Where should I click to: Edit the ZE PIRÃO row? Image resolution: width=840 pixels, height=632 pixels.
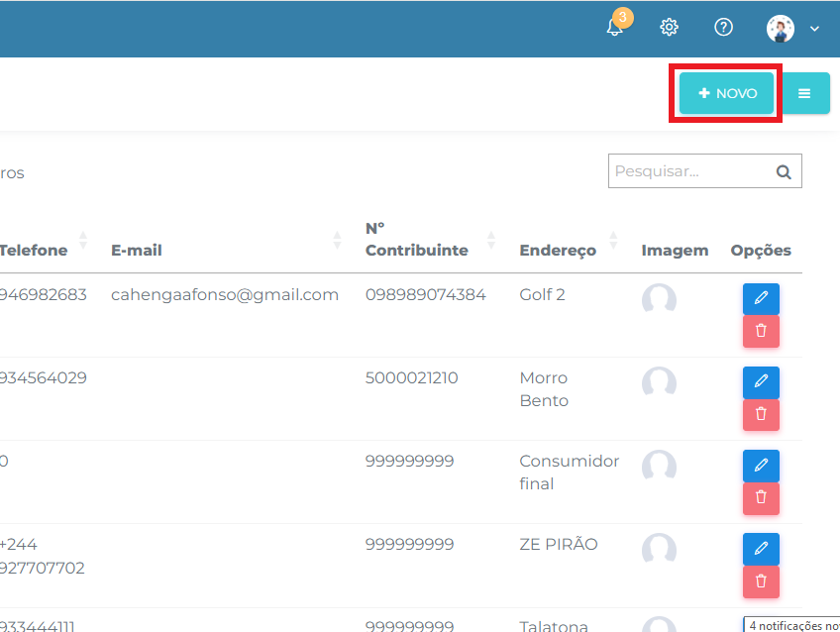pyautogui.click(x=761, y=549)
